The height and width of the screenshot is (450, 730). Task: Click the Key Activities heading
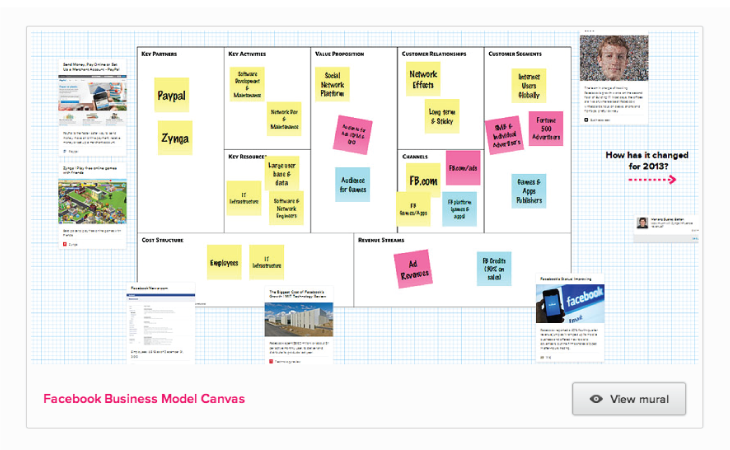(x=247, y=54)
